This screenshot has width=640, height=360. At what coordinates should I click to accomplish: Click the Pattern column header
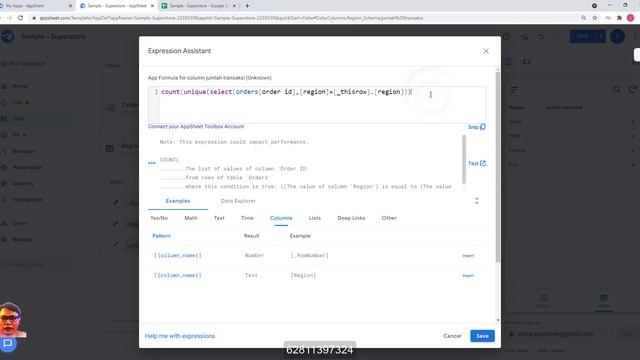point(161,236)
